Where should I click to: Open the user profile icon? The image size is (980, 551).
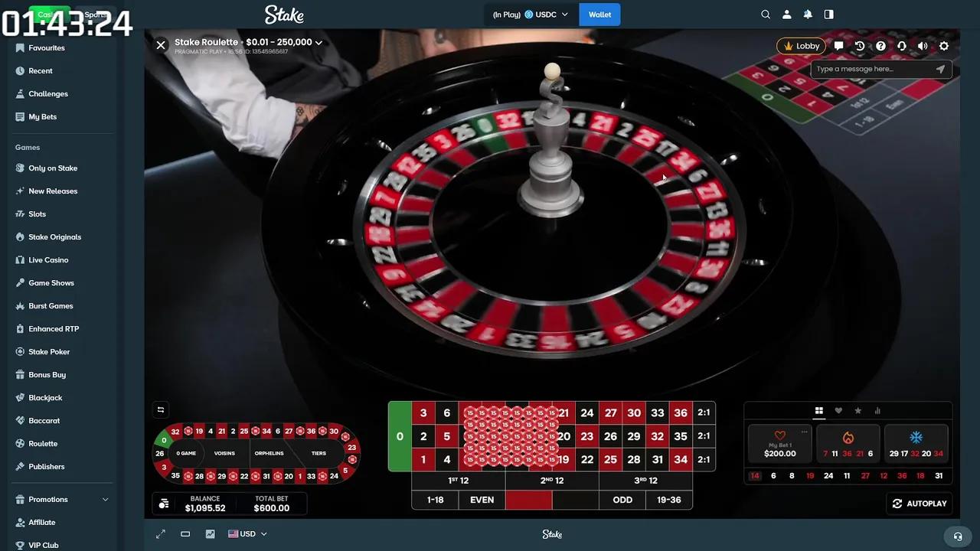pos(786,15)
